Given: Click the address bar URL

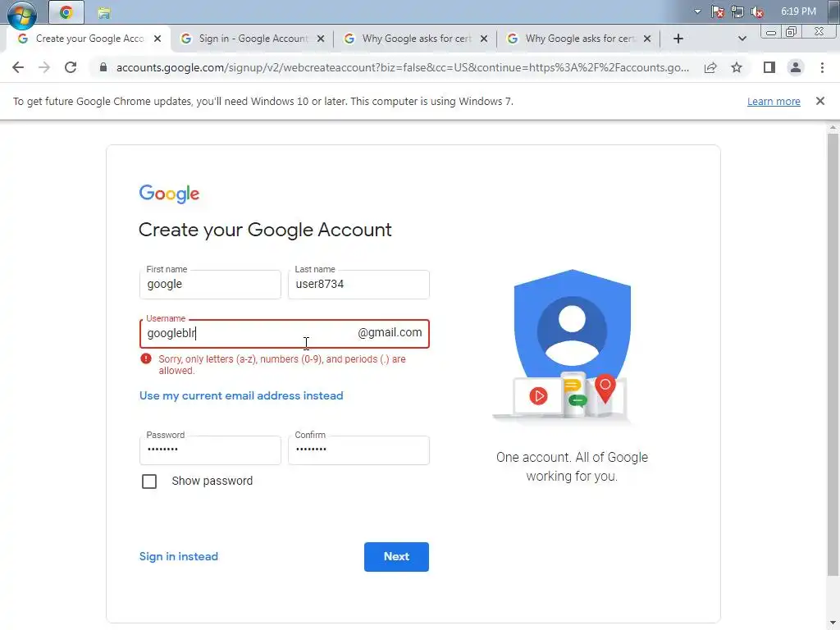Looking at the screenshot, I should pyautogui.click(x=402, y=67).
